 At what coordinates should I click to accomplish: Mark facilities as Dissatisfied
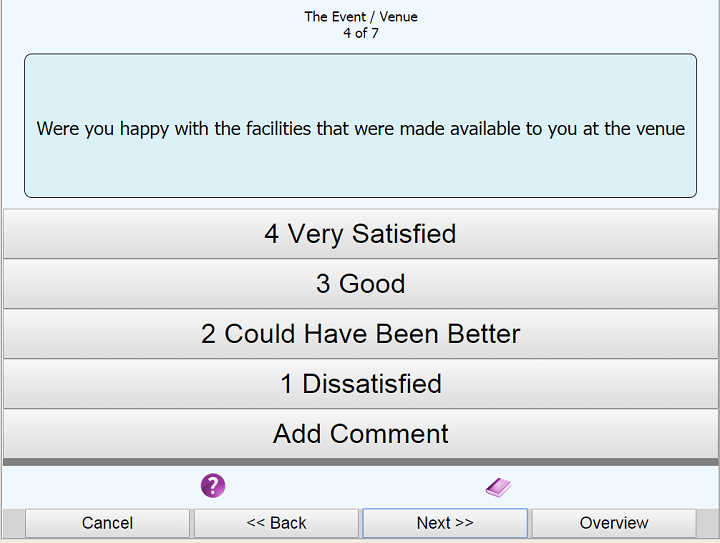[x=360, y=384]
